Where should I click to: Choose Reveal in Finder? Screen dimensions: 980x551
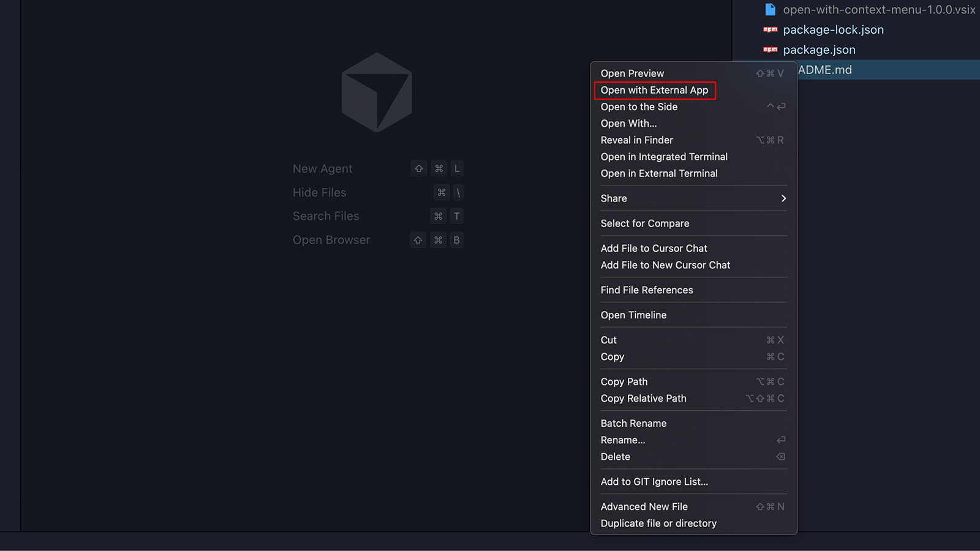point(636,140)
